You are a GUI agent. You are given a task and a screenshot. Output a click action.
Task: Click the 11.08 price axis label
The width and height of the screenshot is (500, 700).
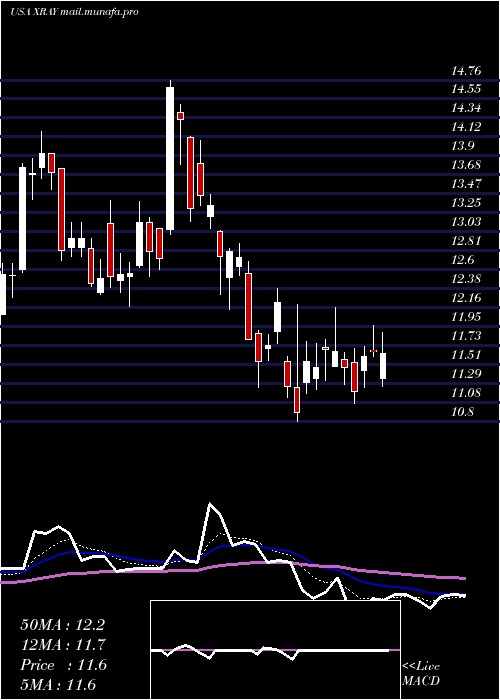(x=466, y=393)
